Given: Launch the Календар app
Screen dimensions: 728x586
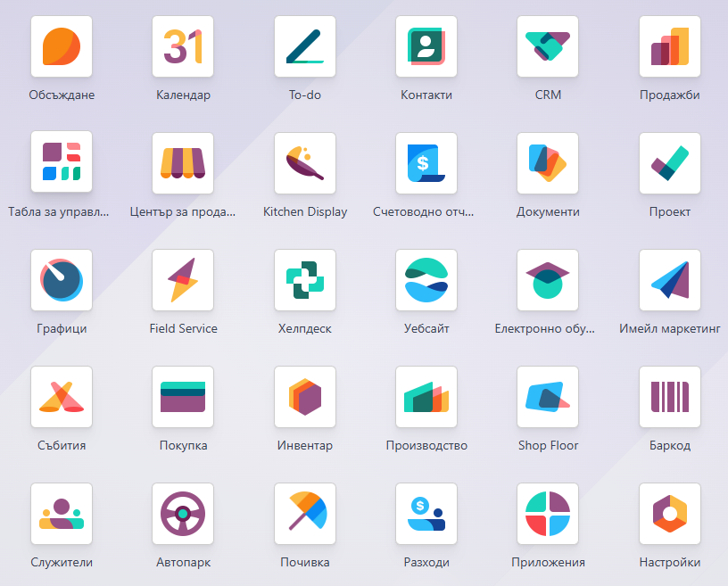Looking at the screenshot, I should pos(183,46).
